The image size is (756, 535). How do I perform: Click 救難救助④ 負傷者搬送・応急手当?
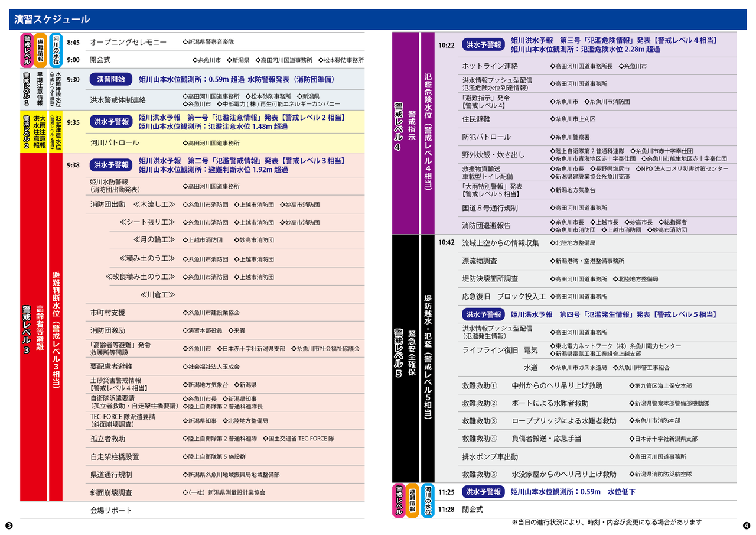coord(597,439)
